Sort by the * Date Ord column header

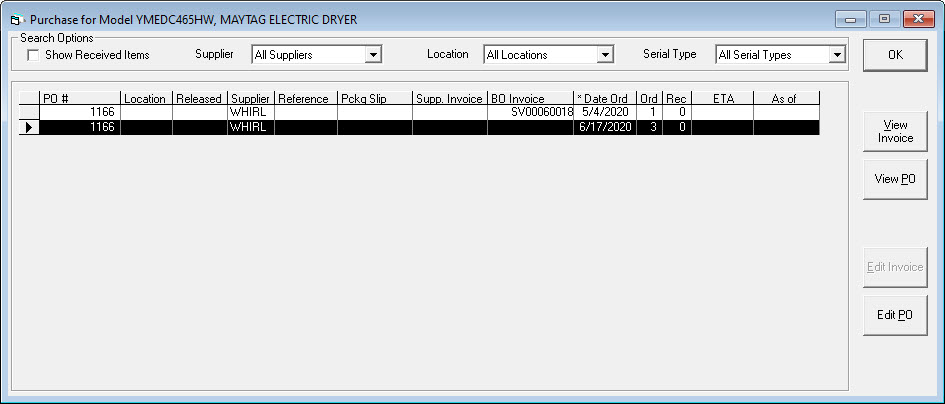point(605,98)
